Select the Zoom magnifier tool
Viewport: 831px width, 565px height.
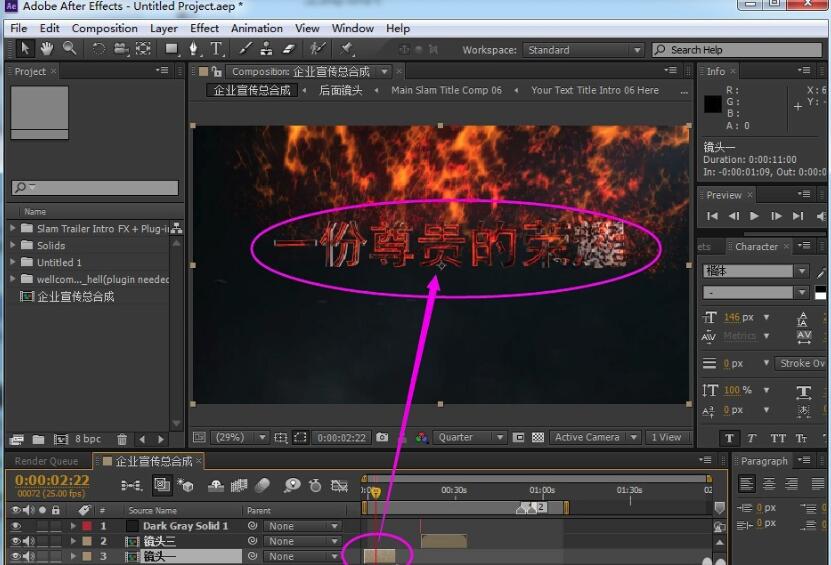(69, 49)
